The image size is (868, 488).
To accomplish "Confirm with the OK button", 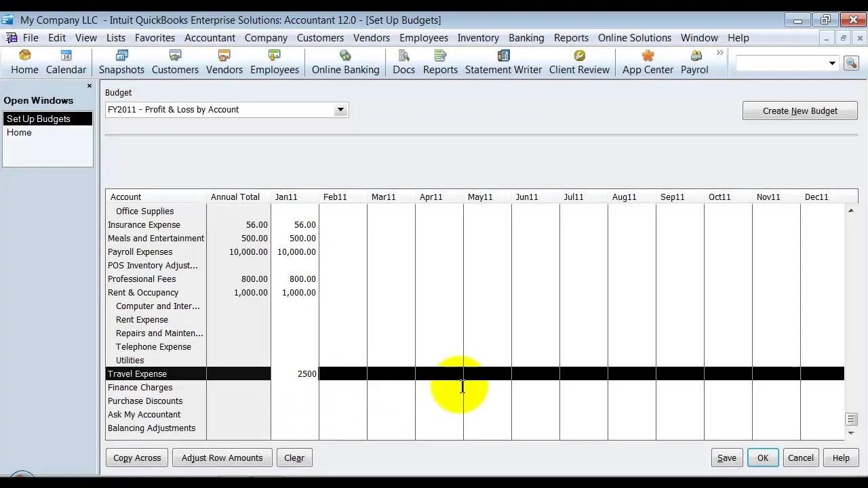I will click(x=762, y=457).
